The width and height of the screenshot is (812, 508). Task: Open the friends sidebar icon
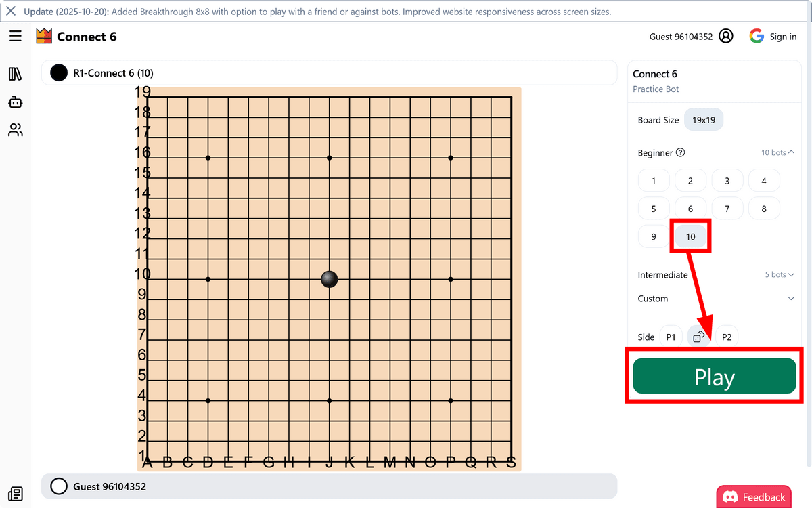pyautogui.click(x=16, y=130)
